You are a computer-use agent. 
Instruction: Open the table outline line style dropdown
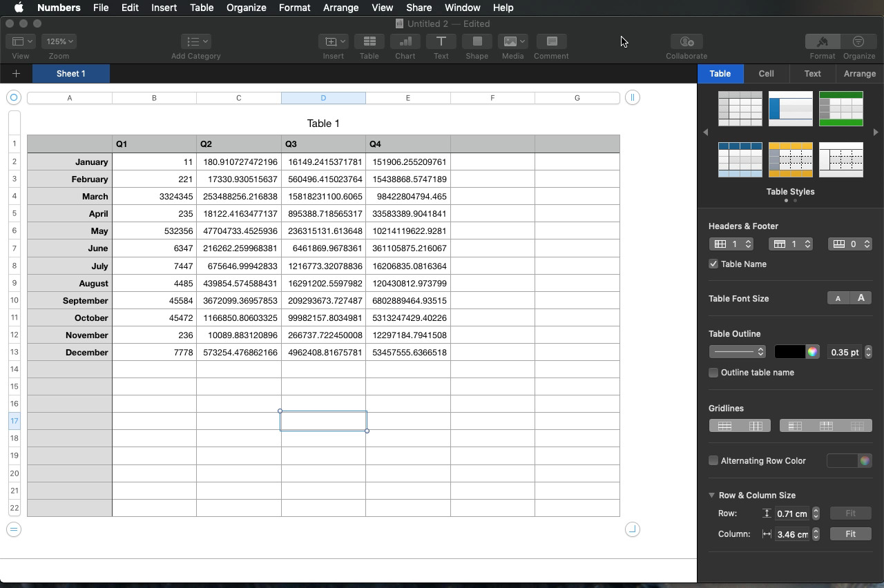[738, 352]
